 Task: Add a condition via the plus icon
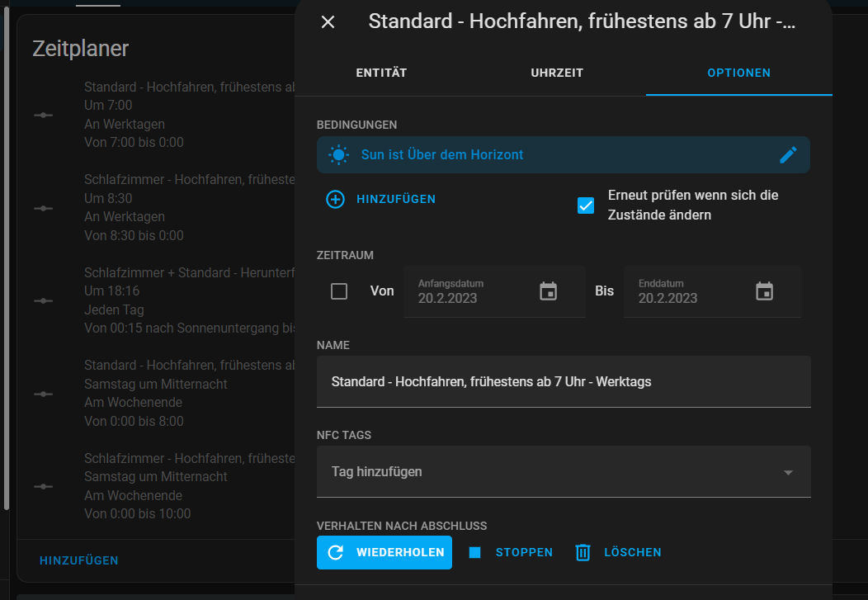[335, 199]
